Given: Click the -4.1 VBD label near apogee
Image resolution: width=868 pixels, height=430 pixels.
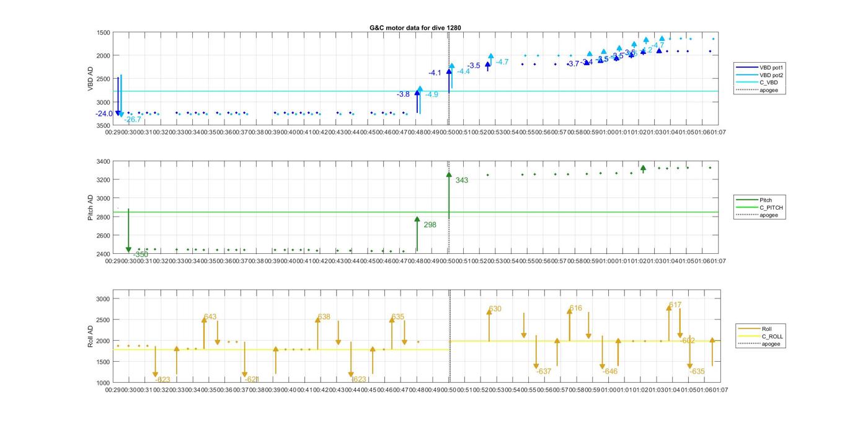Looking at the screenshot, I should pyautogui.click(x=435, y=73).
